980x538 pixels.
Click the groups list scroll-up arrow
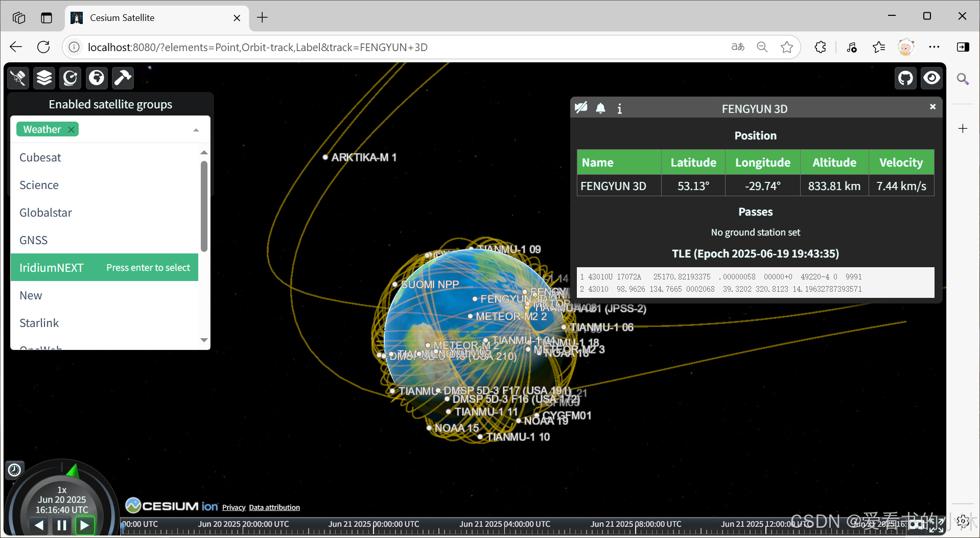tap(204, 152)
